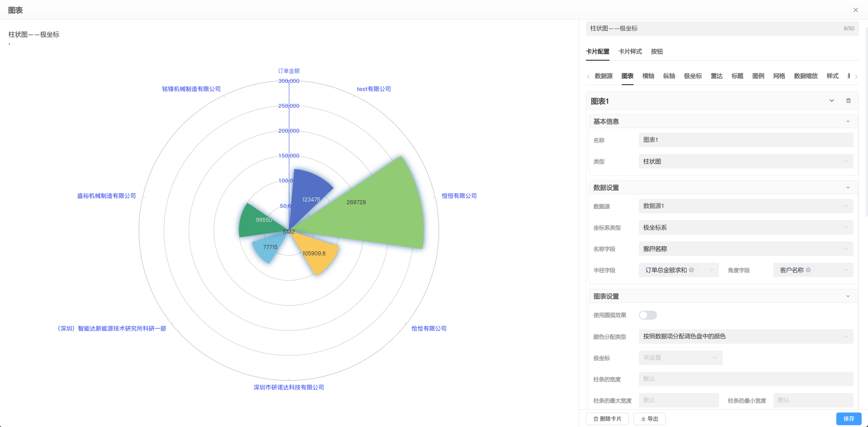
Task: Enable the 使用圆弧效果 toggle
Action: 647,315
